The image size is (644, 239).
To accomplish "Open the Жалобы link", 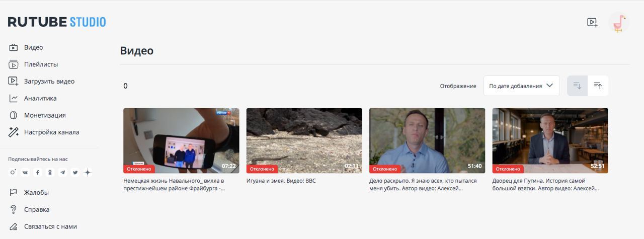I will coord(36,193).
